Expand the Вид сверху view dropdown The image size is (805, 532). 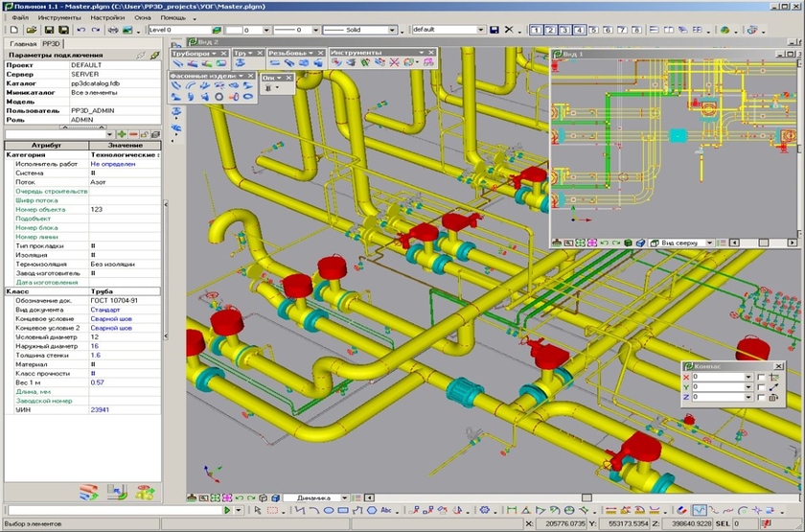[x=709, y=243]
